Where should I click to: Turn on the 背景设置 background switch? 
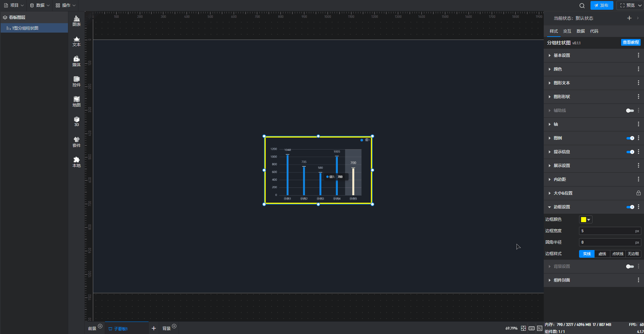(x=630, y=266)
